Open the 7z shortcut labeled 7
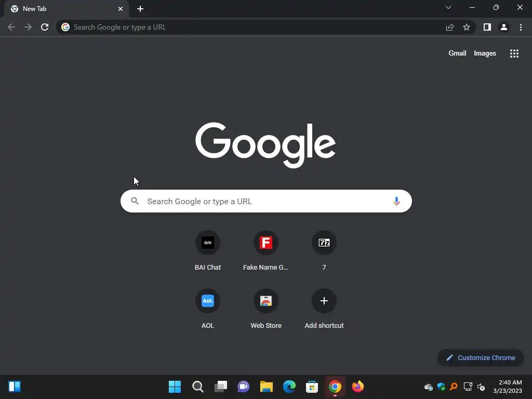This screenshot has height=399, width=532. tap(324, 251)
